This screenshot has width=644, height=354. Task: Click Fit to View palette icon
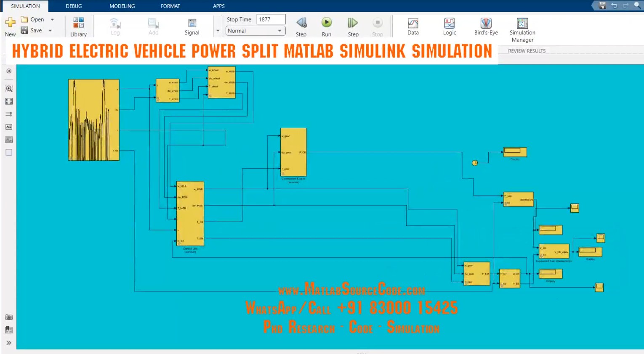(x=9, y=101)
